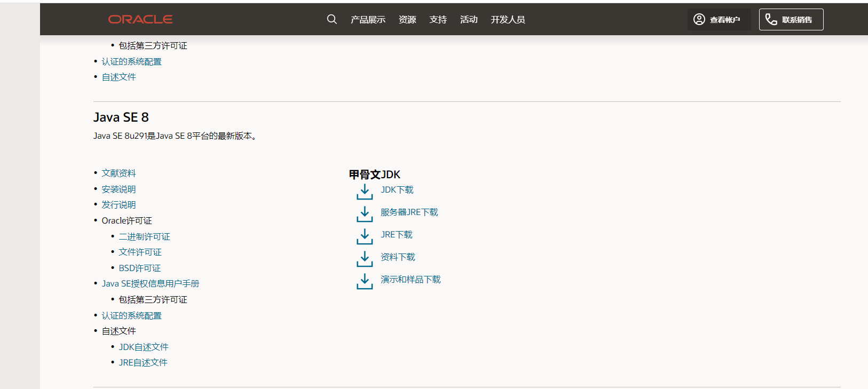Open the search magnifier icon
This screenshot has width=868, height=389.
pos(332,19)
